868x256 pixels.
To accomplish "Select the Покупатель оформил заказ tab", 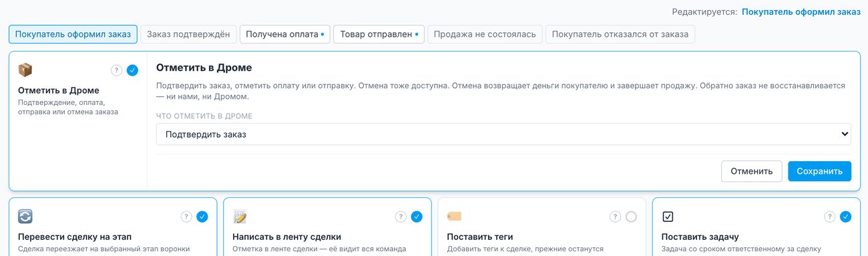I will tap(73, 34).
